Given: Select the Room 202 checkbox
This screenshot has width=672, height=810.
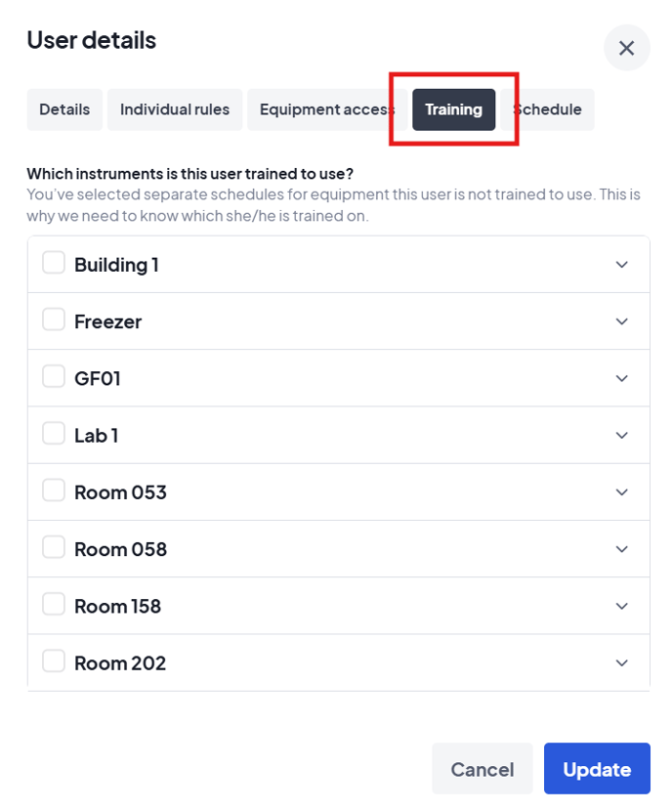Looking at the screenshot, I should [54, 661].
